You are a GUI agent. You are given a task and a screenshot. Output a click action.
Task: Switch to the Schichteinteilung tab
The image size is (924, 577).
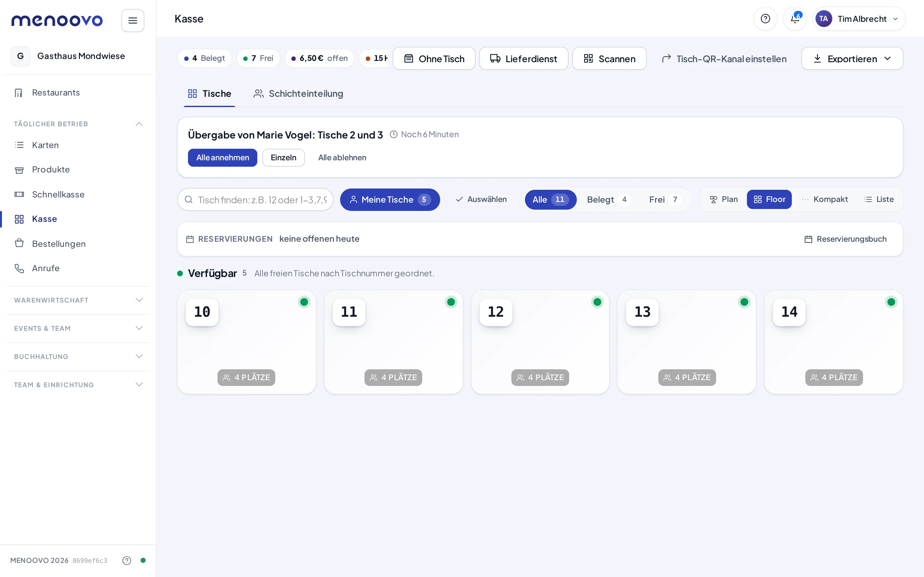pyautogui.click(x=298, y=94)
